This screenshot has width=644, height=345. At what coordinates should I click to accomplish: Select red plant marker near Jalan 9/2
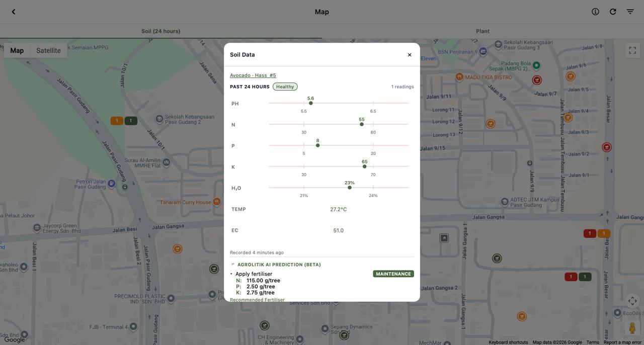(607, 147)
